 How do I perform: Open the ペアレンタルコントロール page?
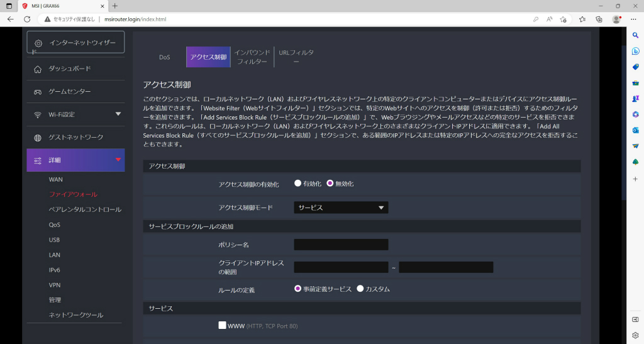pos(85,209)
